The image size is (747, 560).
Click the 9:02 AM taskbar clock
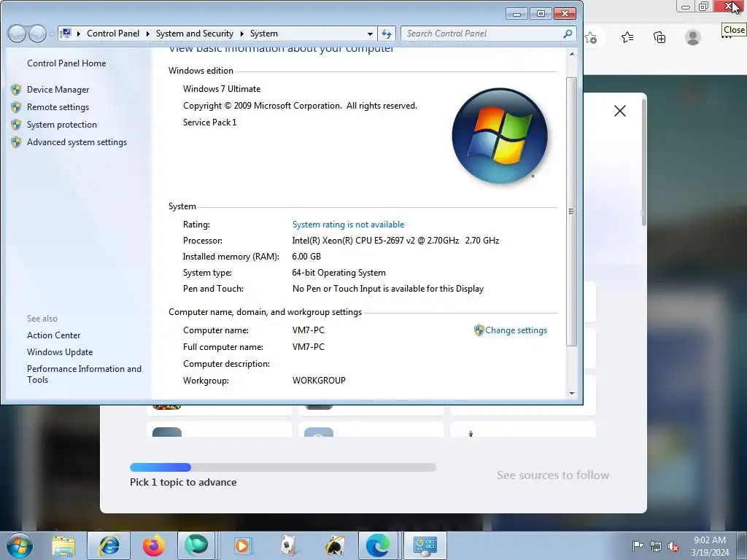[x=710, y=545]
